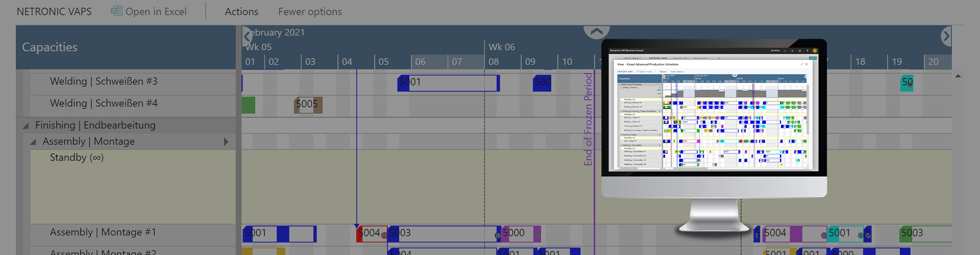
Task: Click the right-pointing arrow in Assembly | Montage row
Action: click(226, 142)
